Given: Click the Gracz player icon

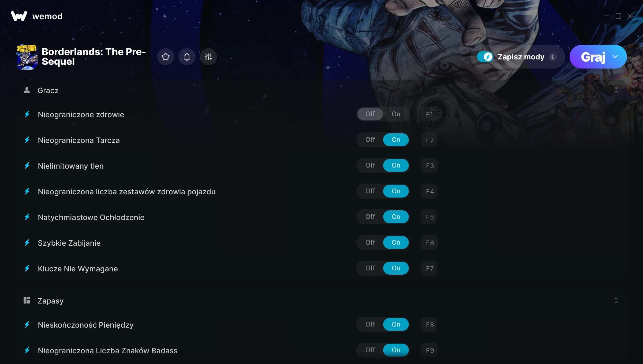Looking at the screenshot, I should click(x=27, y=90).
